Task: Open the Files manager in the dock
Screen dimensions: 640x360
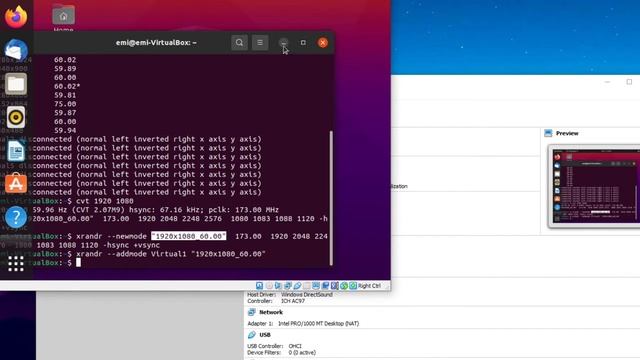Action: tap(16, 84)
